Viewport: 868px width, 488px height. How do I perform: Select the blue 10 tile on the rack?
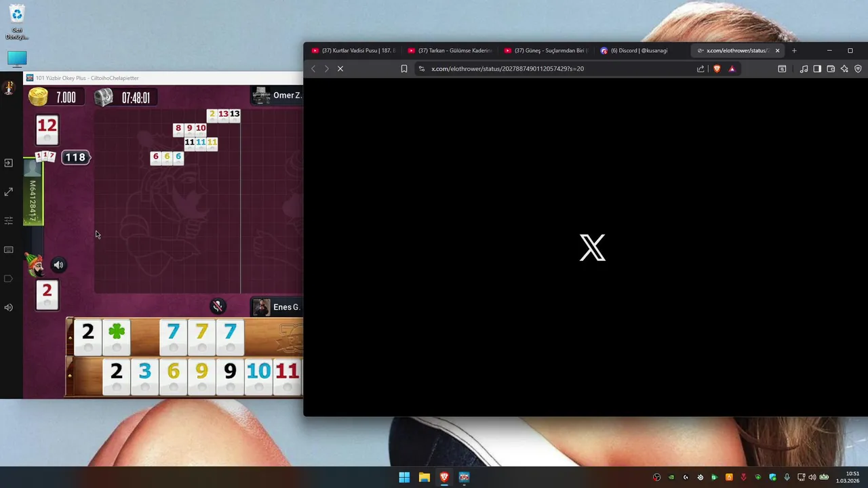coord(258,376)
